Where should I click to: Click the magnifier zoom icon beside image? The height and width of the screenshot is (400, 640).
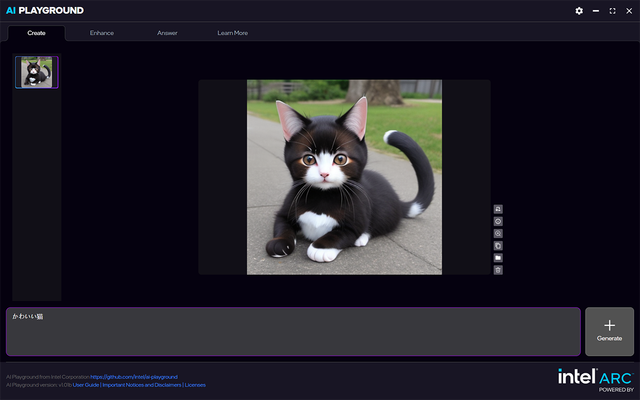point(498,233)
